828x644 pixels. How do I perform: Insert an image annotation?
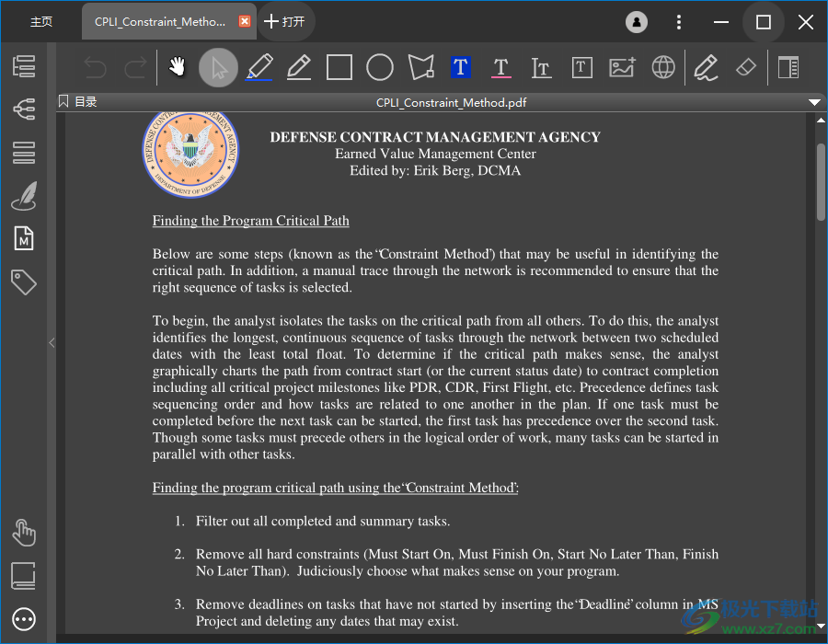click(x=623, y=67)
